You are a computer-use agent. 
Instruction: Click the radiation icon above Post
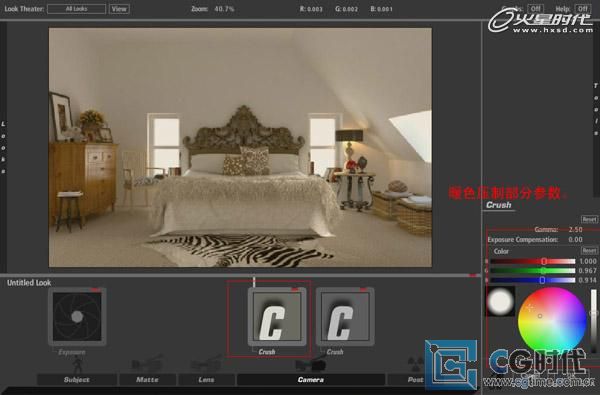[415, 364]
